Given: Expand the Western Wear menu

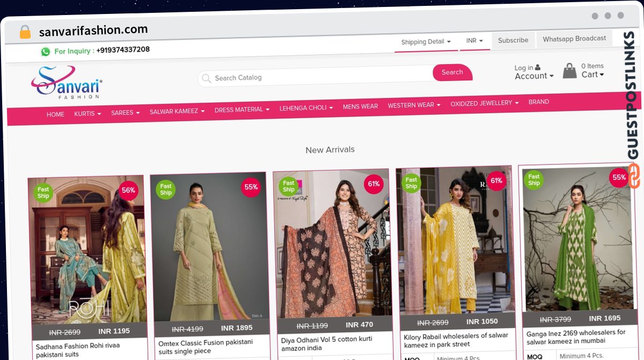Looking at the screenshot, I should (414, 105).
